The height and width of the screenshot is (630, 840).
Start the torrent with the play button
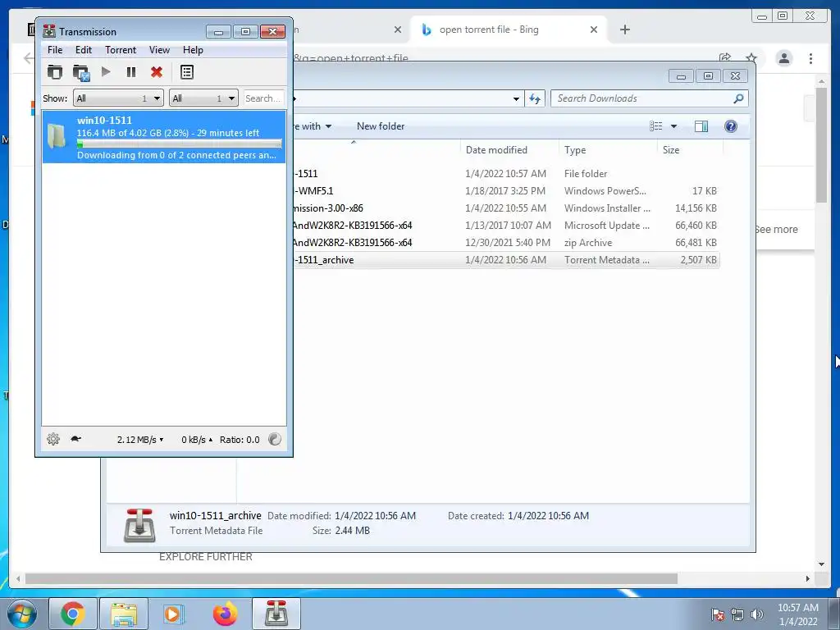(x=106, y=72)
